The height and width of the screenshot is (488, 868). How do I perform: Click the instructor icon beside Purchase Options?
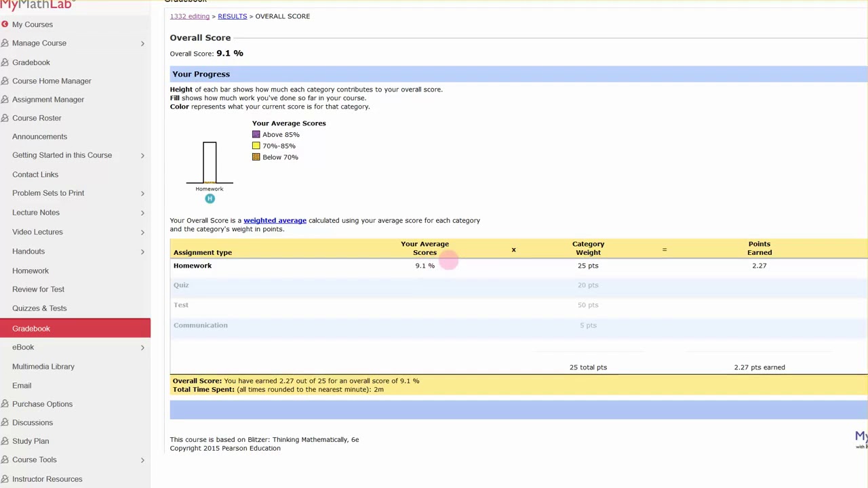[5, 404]
